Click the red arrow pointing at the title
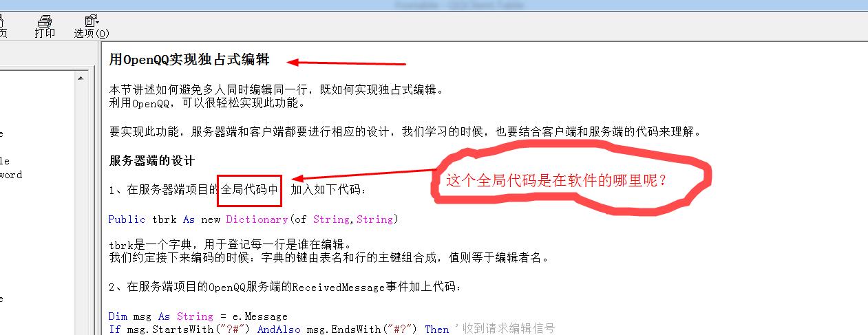The image size is (868, 335). 346,63
